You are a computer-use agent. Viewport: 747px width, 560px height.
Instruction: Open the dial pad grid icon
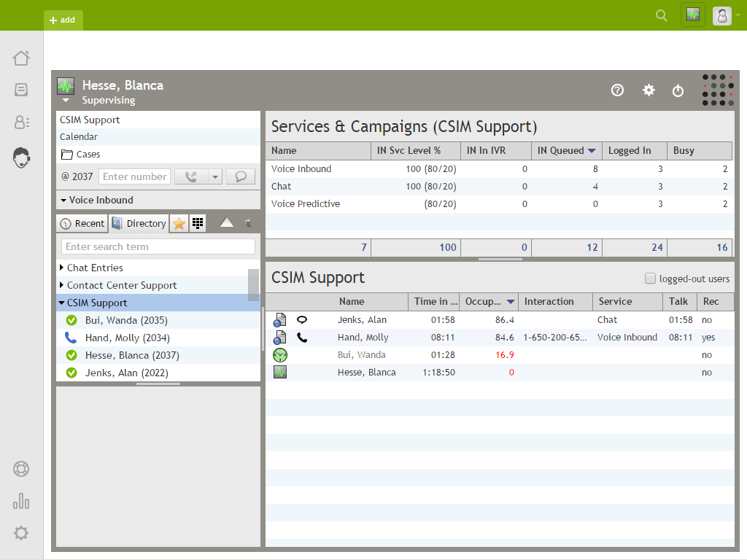[198, 223]
